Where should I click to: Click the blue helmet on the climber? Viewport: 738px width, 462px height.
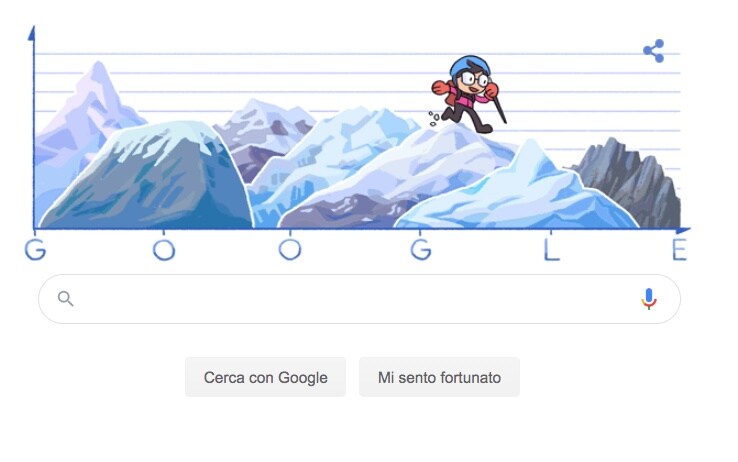tap(469, 65)
